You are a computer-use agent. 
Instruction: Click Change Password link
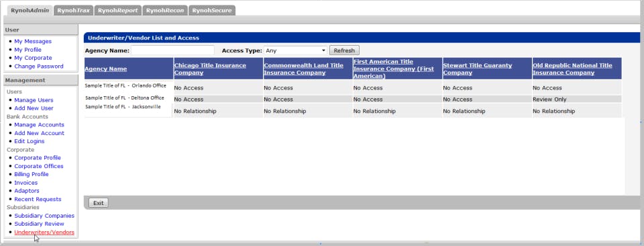[39, 67]
